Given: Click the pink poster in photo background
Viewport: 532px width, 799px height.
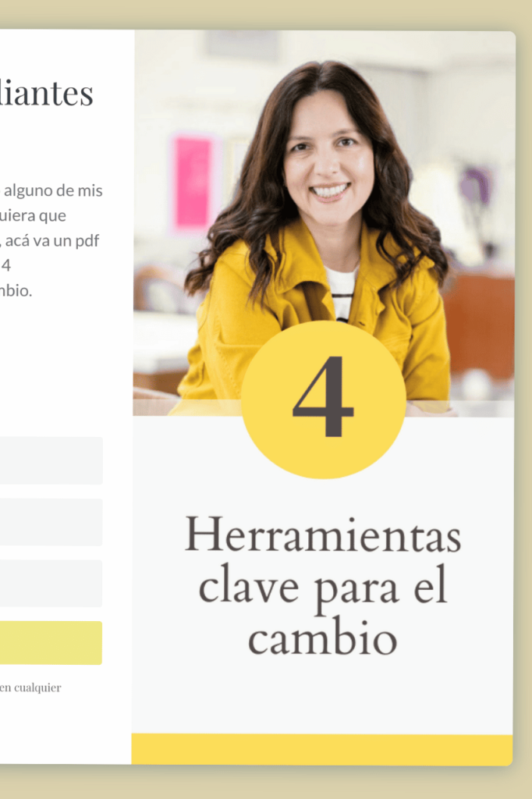Looking at the screenshot, I should point(193,183).
